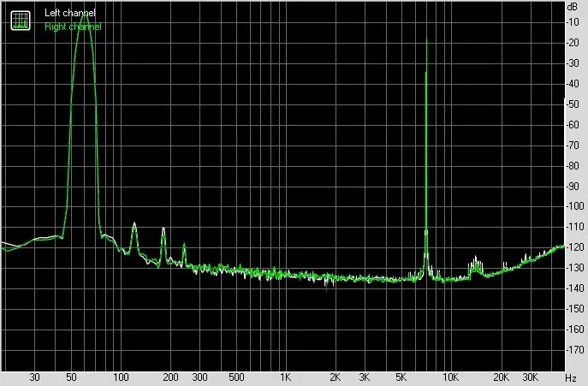Click the spectrum graph icon at top-left
The height and width of the screenshot is (386, 588).
[21, 21]
